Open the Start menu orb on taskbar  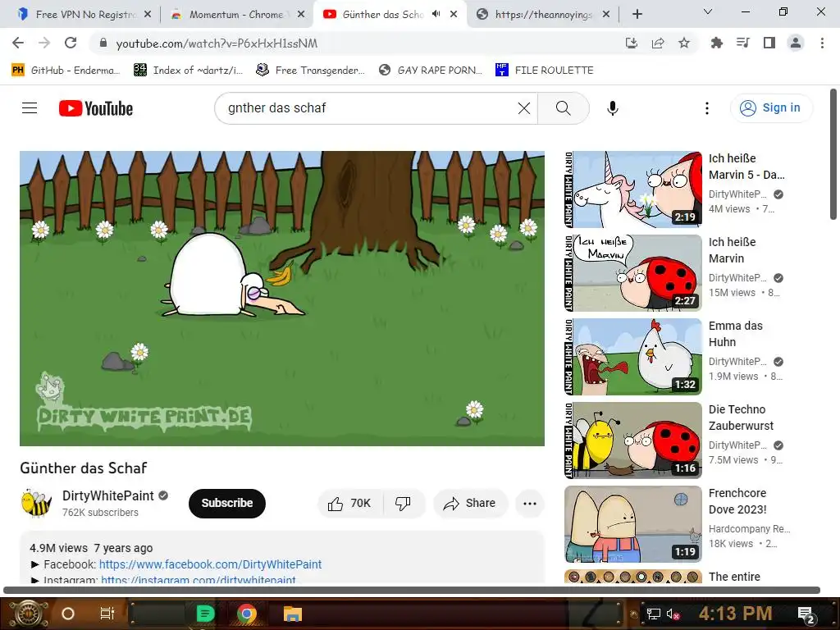tap(30, 614)
